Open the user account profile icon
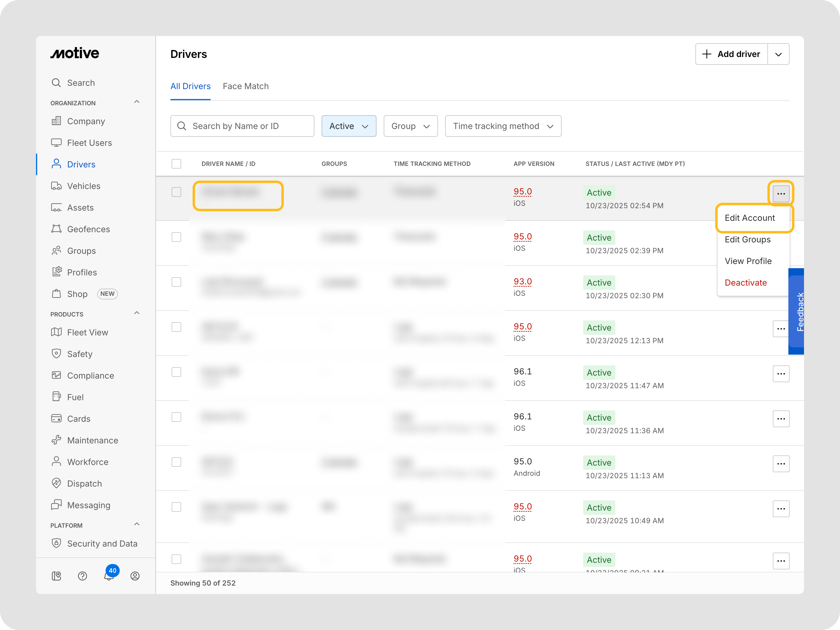 pyautogui.click(x=135, y=576)
